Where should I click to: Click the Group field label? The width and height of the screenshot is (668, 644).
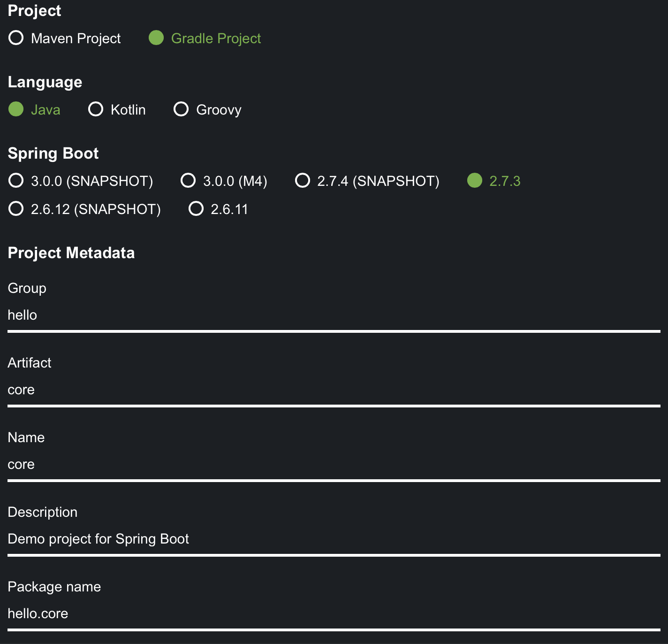point(27,288)
